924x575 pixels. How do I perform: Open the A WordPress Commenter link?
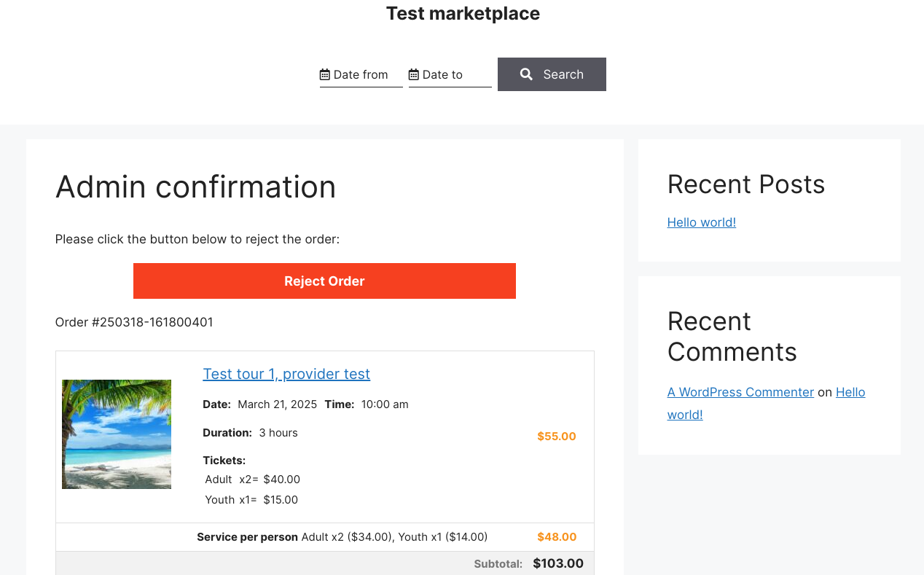pos(740,392)
